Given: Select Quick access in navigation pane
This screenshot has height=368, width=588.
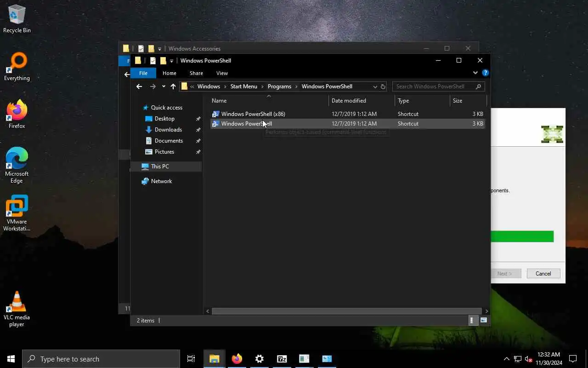Looking at the screenshot, I should tap(166, 108).
